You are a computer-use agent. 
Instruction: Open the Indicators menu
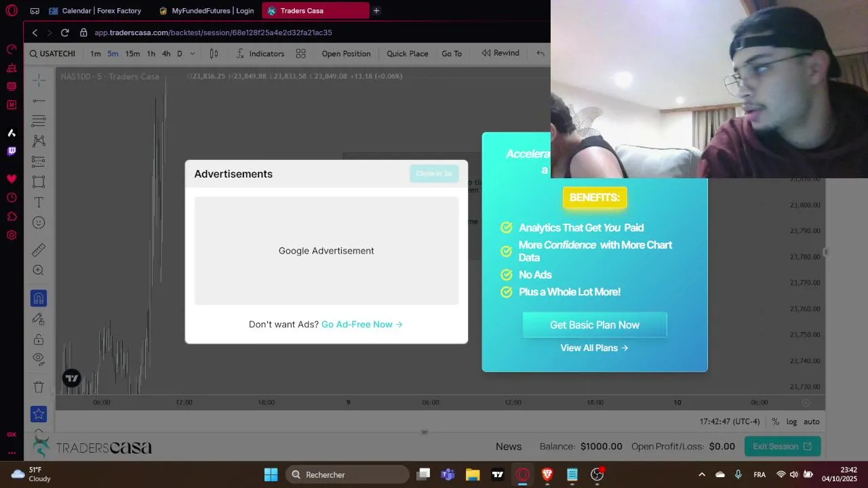[260, 54]
